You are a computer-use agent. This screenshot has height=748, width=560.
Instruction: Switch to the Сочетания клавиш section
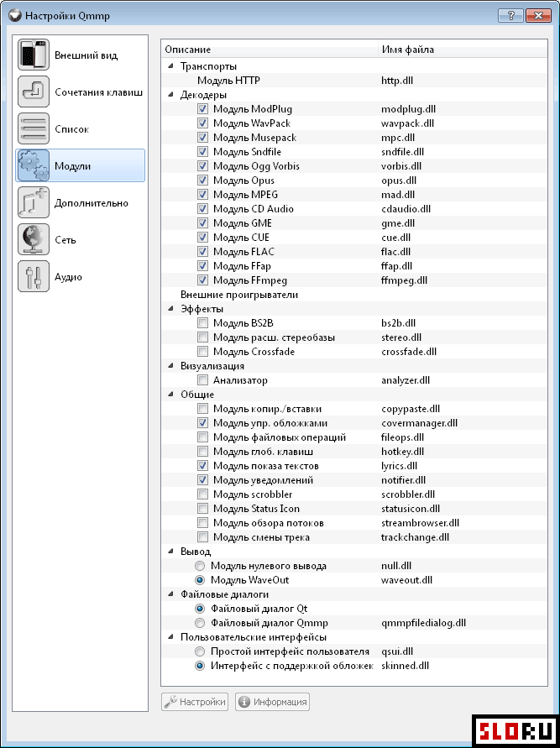tap(80, 92)
